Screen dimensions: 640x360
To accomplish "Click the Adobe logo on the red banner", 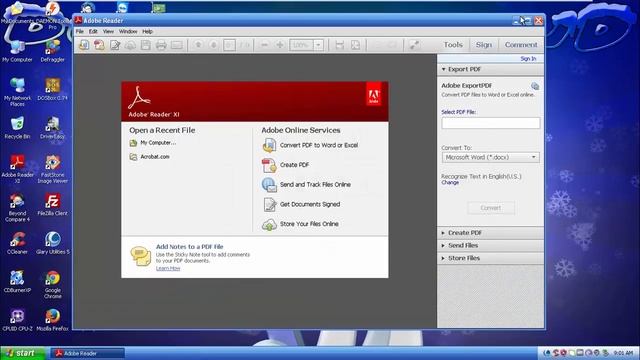I will click(x=373, y=94).
